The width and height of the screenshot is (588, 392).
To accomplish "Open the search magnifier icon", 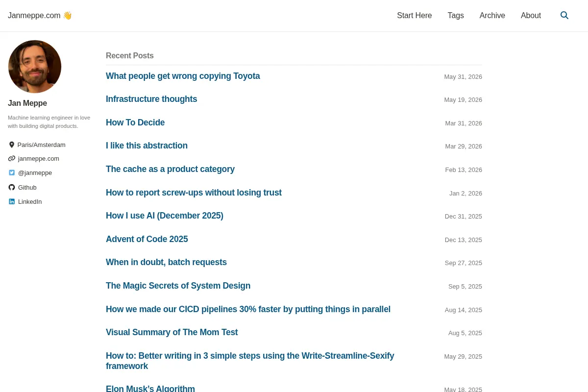I will (564, 15).
